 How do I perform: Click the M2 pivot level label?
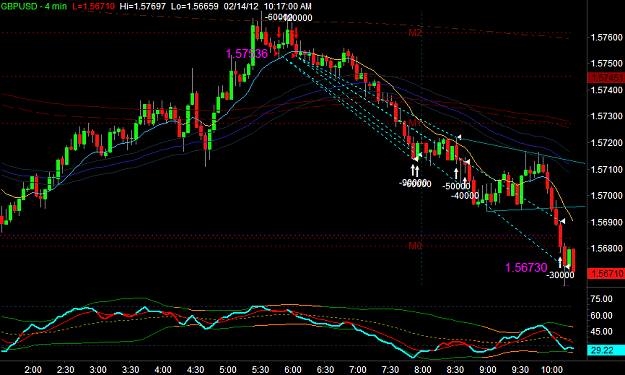(x=415, y=33)
